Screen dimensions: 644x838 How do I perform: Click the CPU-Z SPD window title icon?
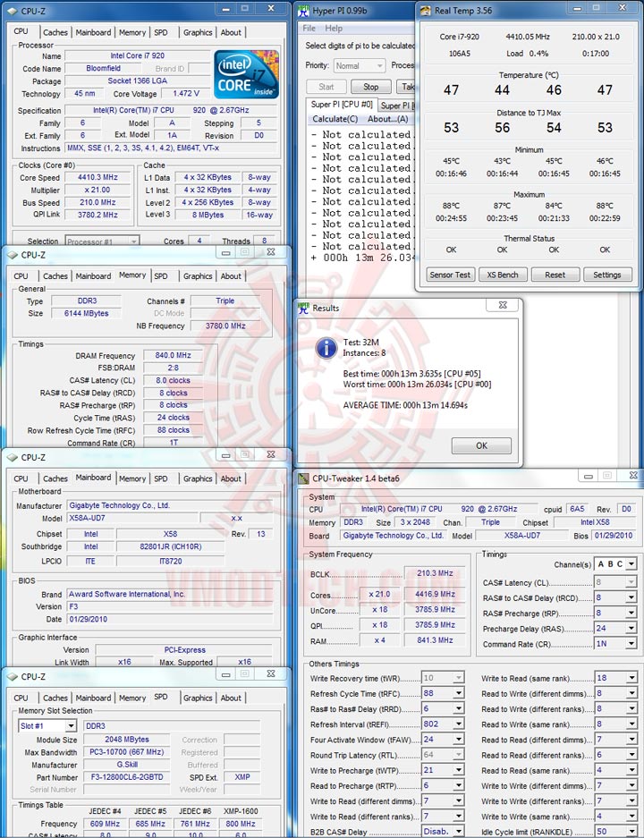(13, 677)
